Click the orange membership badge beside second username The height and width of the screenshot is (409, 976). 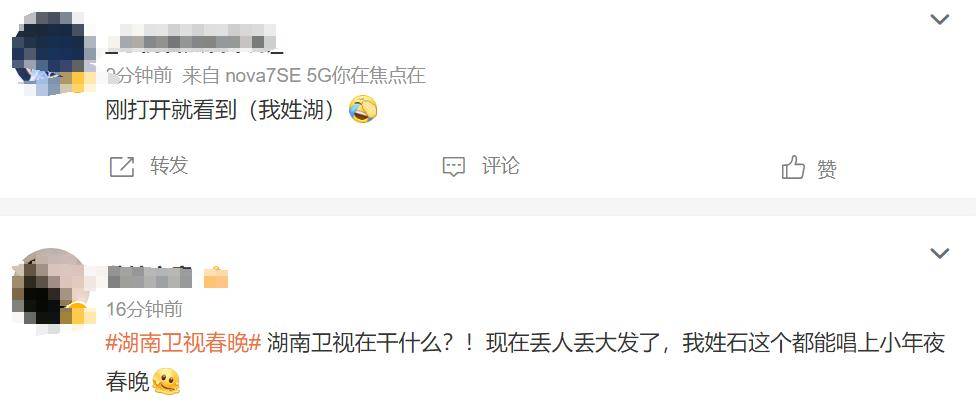tap(215, 277)
